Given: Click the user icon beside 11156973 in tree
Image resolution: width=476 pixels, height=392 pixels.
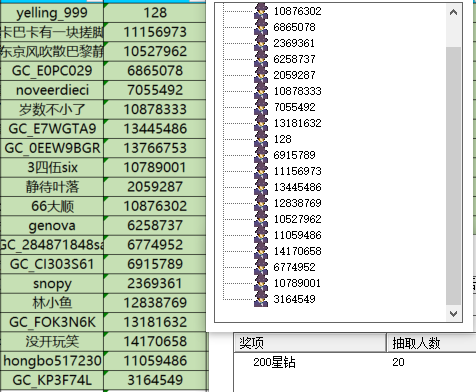Looking at the screenshot, I should pos(261,171).
